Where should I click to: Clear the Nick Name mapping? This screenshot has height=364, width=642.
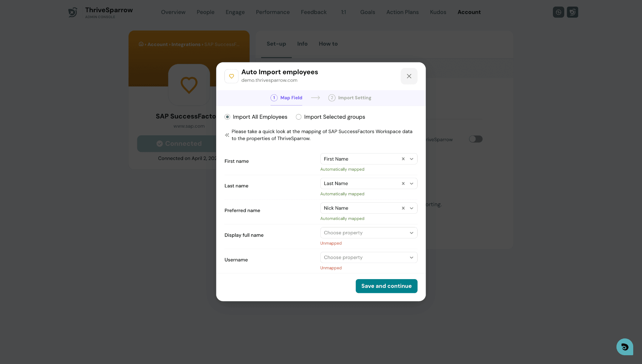point(403,208)
